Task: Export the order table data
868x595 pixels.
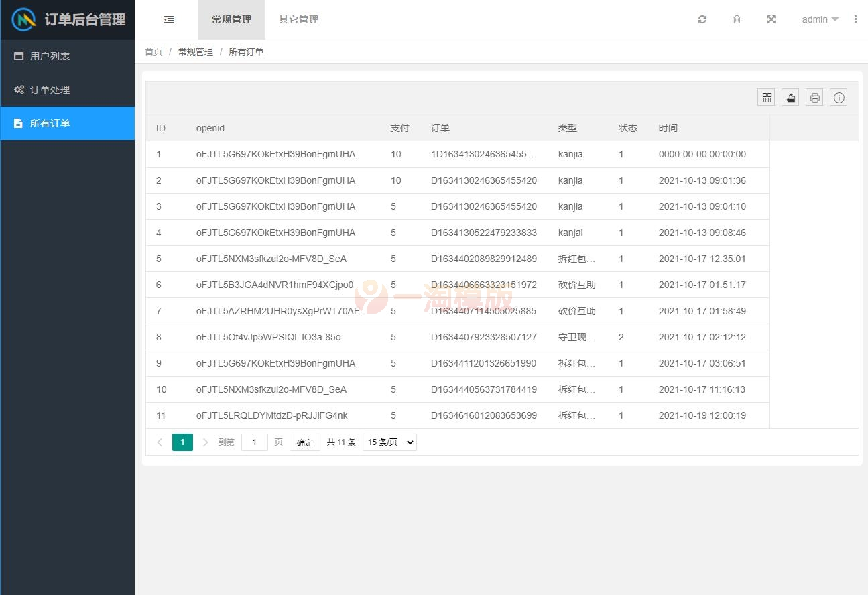Action: [x=790, y=97]
